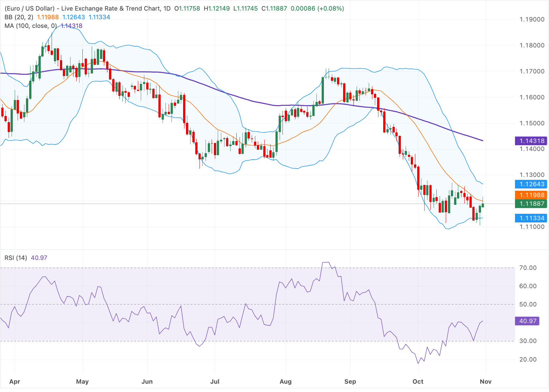Click the 20.00 RSI axis label
Viewport: 549px width, 392px height.
pyautogui.click(x=528, y=359)
